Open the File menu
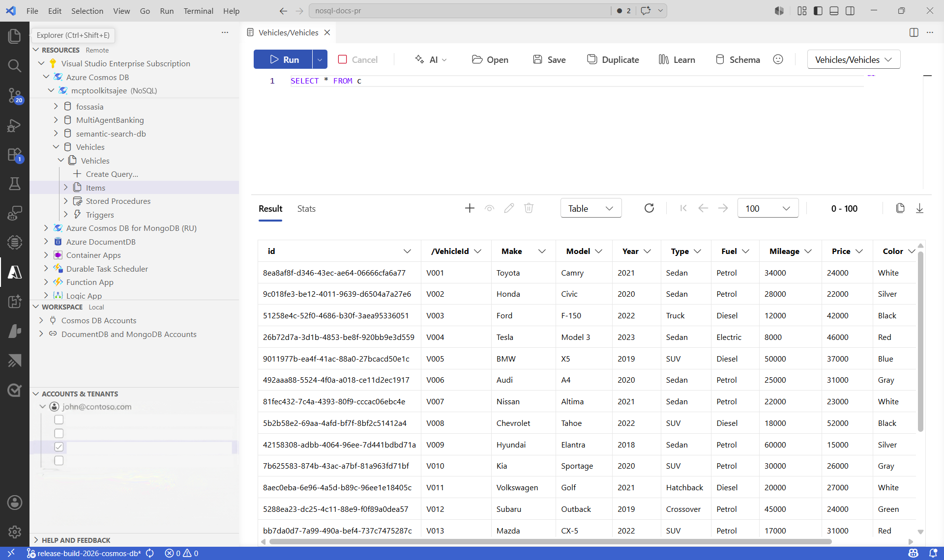 32,11
